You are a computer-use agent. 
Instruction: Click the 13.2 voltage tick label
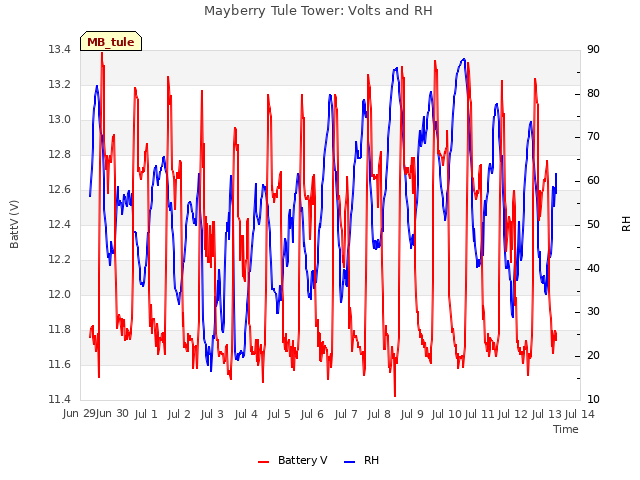click(59, 84)
